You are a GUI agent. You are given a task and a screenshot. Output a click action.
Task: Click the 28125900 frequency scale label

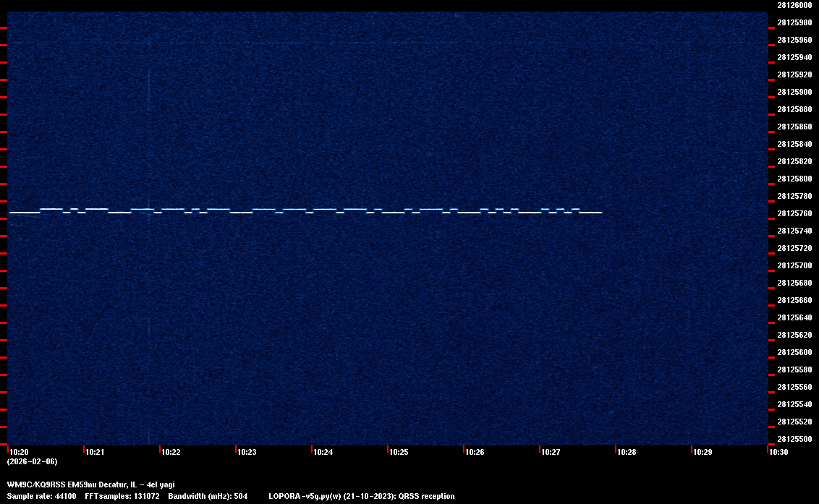point(794,92)
